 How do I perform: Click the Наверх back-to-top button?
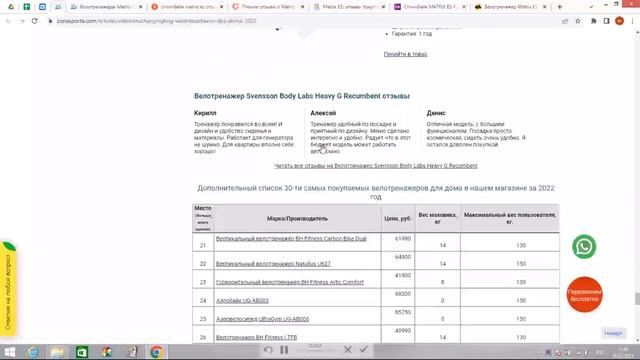(613, 333)
